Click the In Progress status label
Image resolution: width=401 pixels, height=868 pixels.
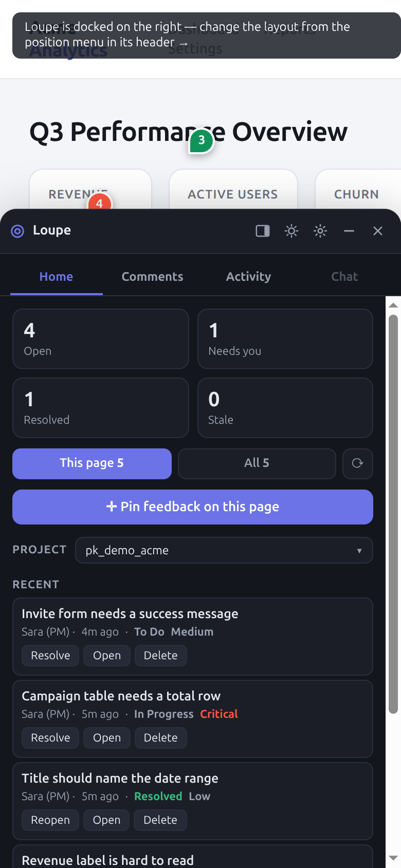tap(164, 714)
